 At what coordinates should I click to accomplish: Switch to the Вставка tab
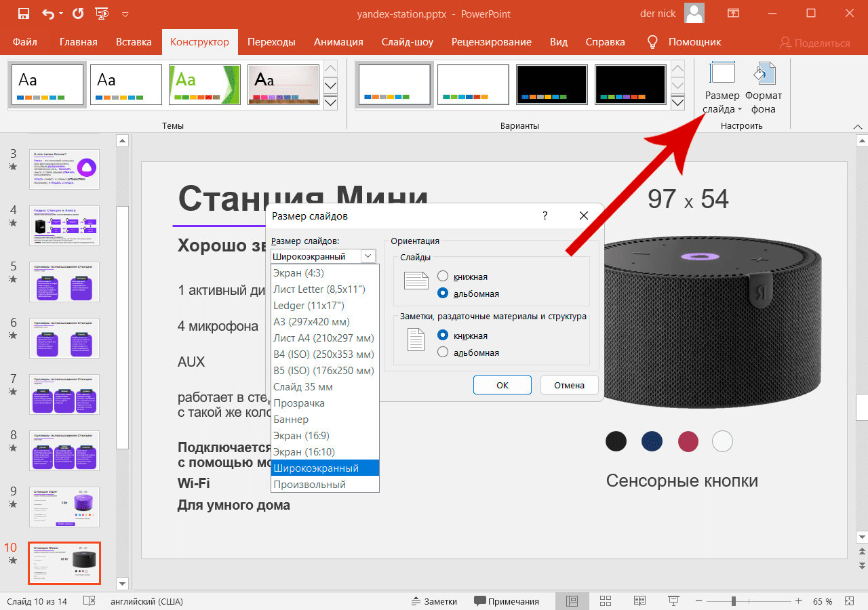134,42
